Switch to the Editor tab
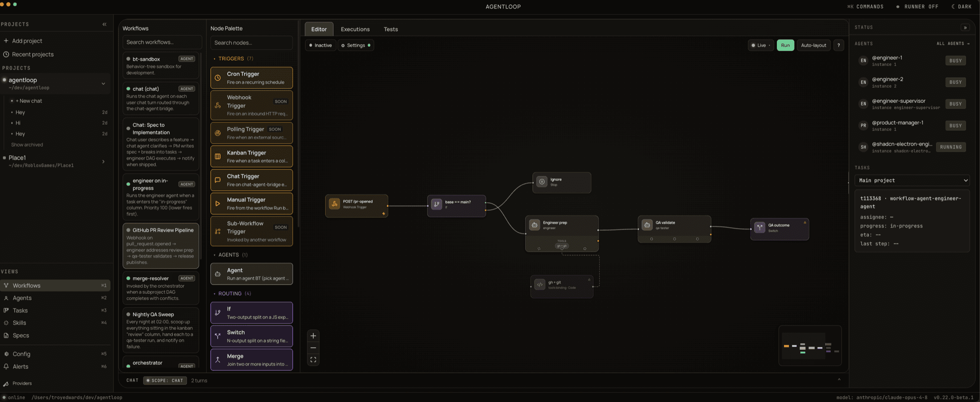This screenshot has width=980, height=402. click(319, 29)
